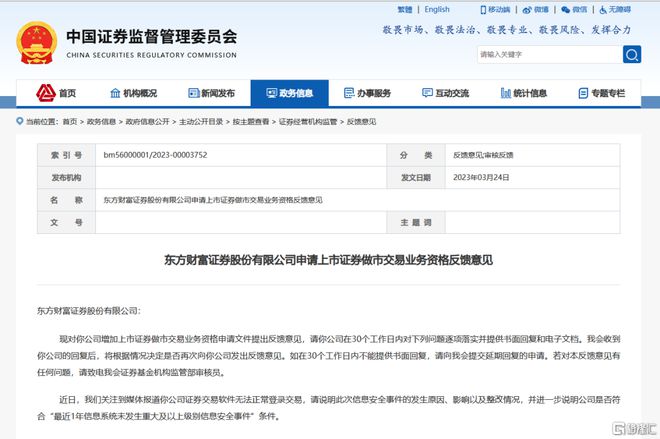The width and height of the screenshot is (660, 439).
Task: Click the CSRC national emblem logo
Action: 37,43
